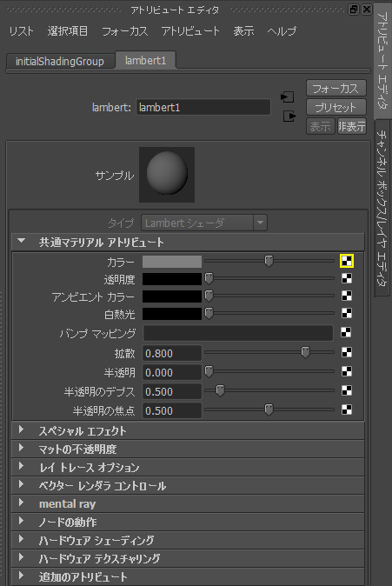Click the checker map button for 白熱光
The width and height of the screenshot is (392, 586).
tap(347, 313)
